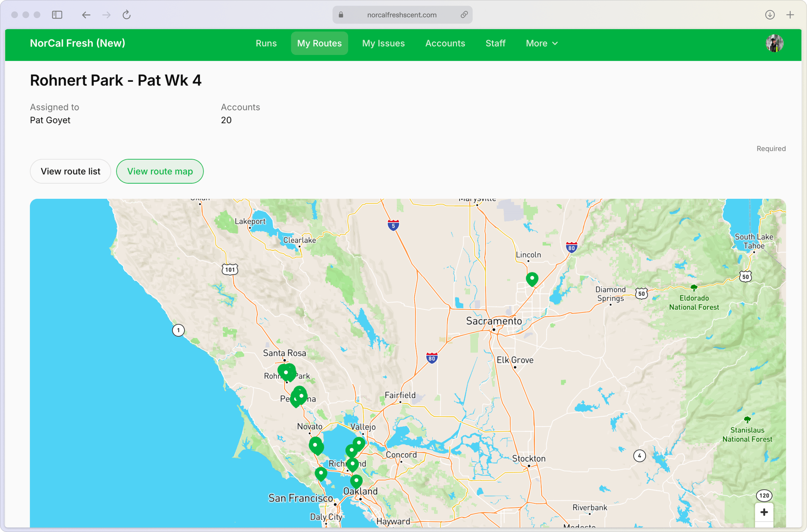Open the user profile avatar menu
This screenshot has height=532, width=807.
774,44
